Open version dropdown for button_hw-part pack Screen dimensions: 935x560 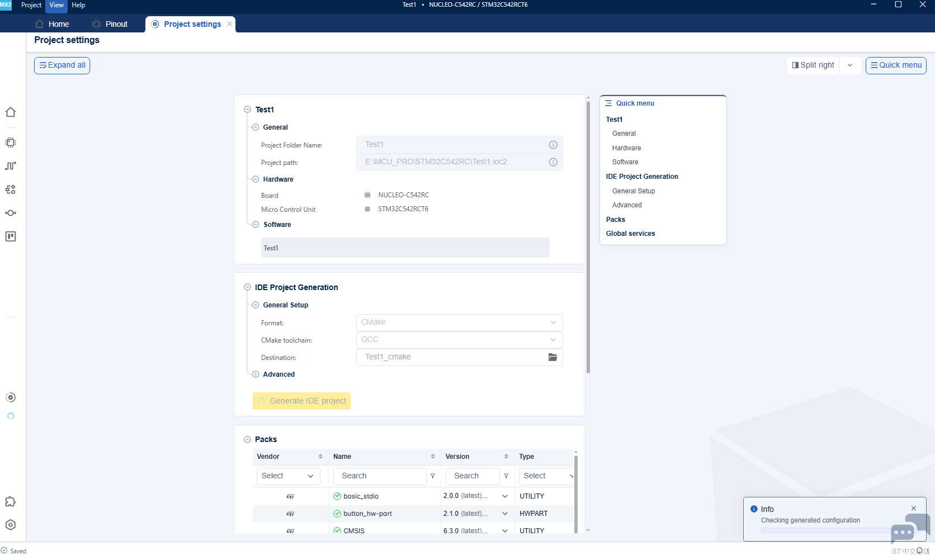coord(505,514)
